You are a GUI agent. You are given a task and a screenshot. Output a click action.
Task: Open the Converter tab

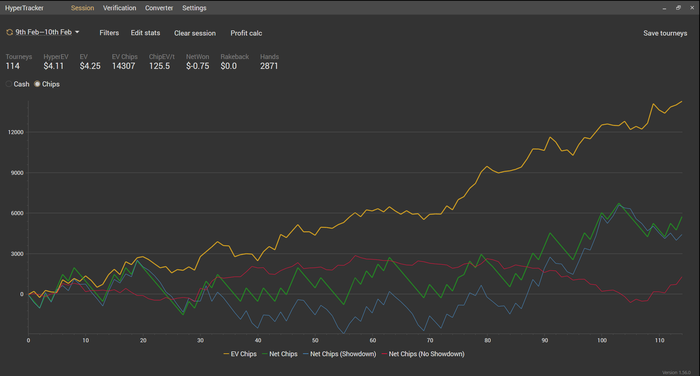(x=159, y=8)
